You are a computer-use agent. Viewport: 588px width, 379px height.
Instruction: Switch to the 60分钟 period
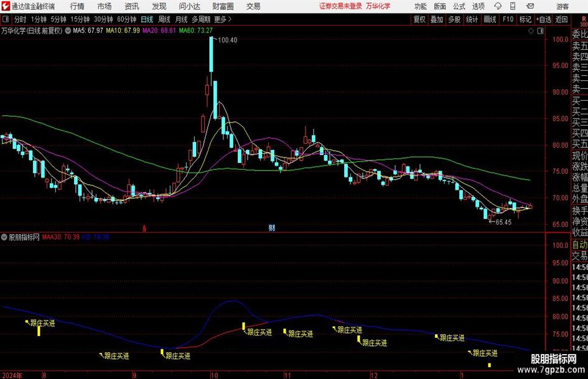pos(126,19)
